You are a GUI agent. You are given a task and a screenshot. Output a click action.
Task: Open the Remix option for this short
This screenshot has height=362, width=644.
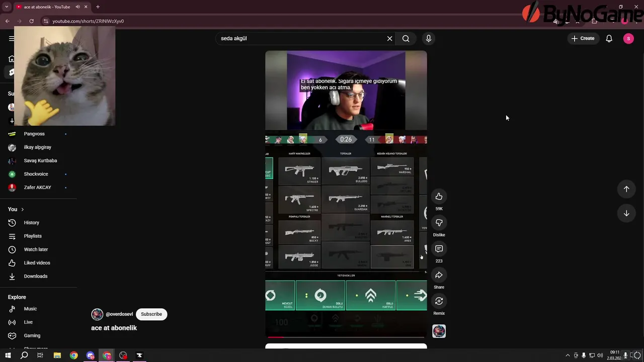click(439, 301)
